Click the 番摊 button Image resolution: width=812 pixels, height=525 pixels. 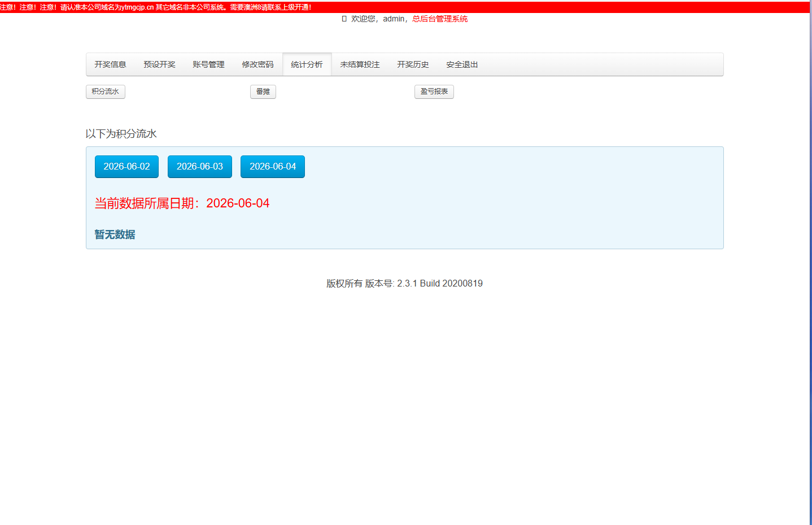(263, 92)
